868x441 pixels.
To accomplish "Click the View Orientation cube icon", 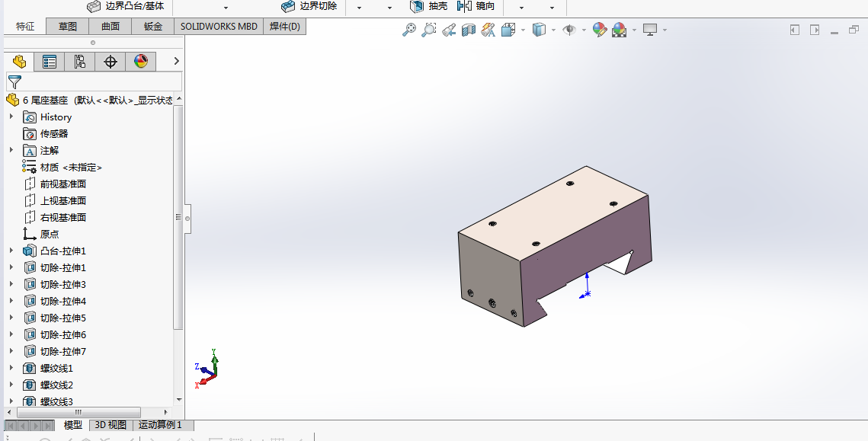I will click(x=508, y=30).
